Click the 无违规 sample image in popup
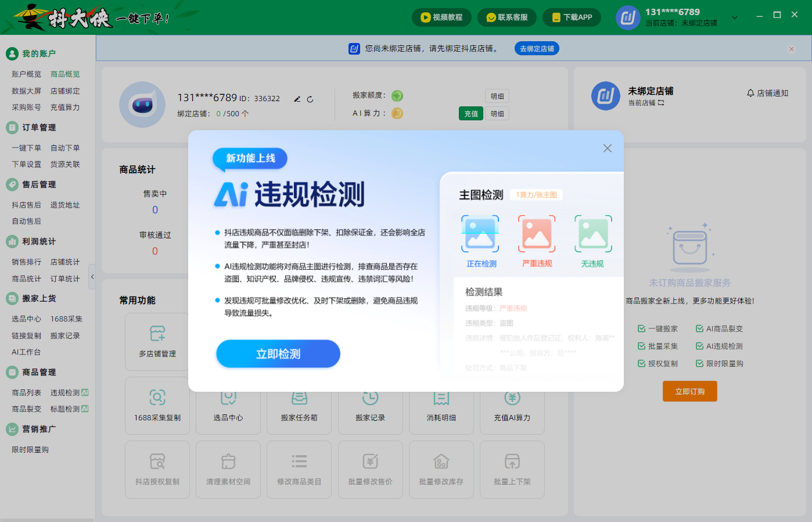Screen dimensions: 812x522 tap(593, 234)
